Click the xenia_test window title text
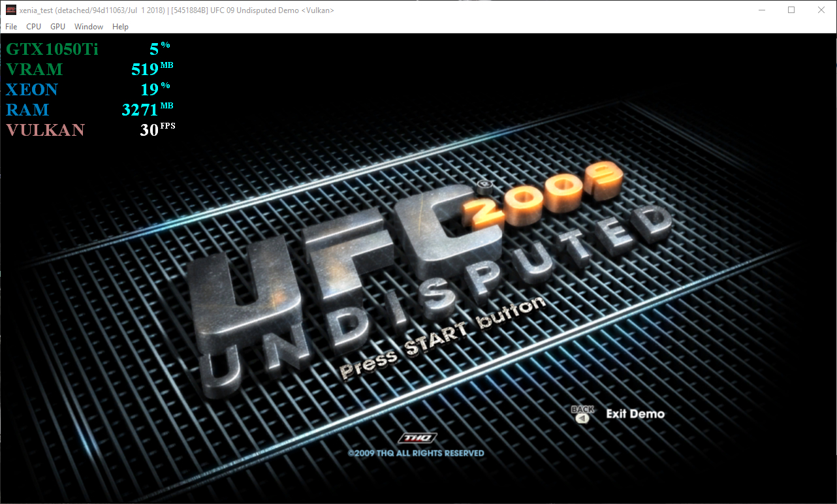Viewport: 837px width, 504px height. pyautogui.click(x=177, y=10)
